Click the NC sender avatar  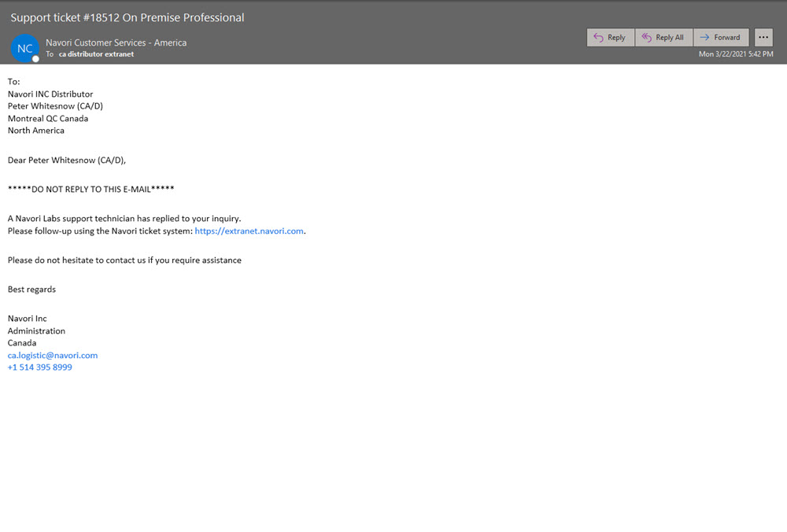point(25,48)
